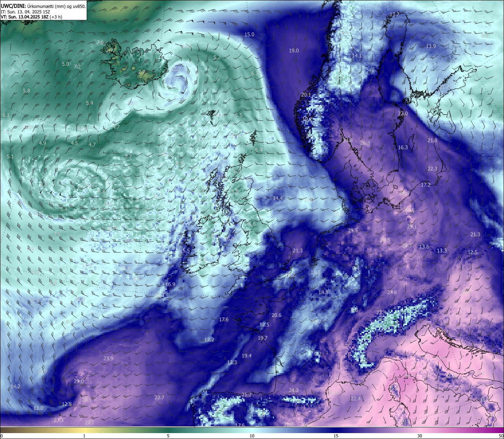Click the 19.4 value in Bay of Biscay
Image resolution: width=504 pixels, height=439 pixels.
click(246, 356)
